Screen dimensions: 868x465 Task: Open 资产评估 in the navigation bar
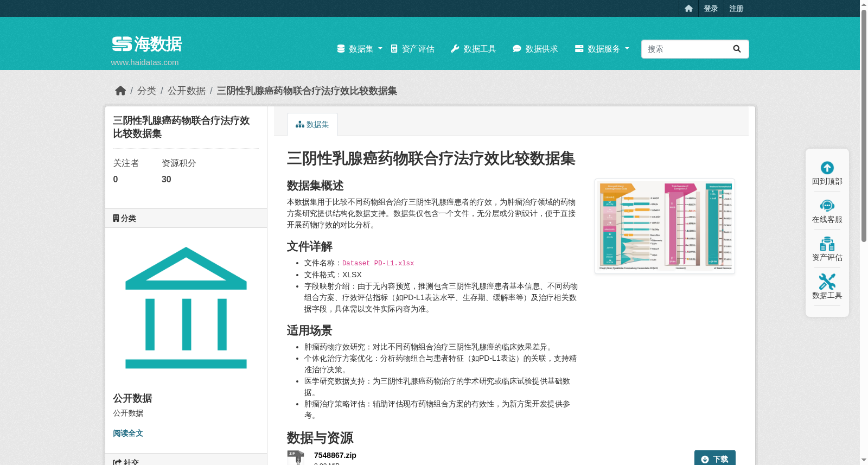click(x=412, y=49)
